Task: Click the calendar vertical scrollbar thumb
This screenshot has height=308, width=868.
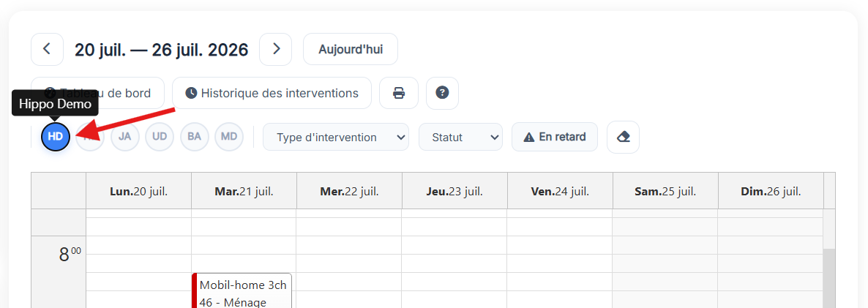Action: coord(828,278)
